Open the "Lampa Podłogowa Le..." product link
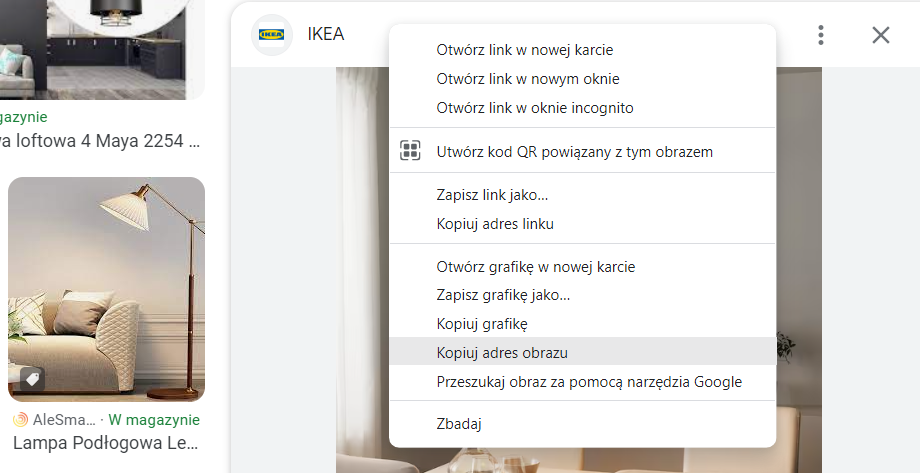Viewport: 920px width, 473px height. point(106,443)
